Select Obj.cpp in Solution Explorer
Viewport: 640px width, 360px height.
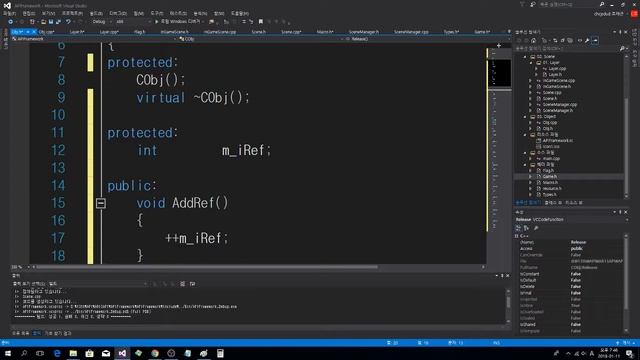pyautogui.click(x=550, y=123)
